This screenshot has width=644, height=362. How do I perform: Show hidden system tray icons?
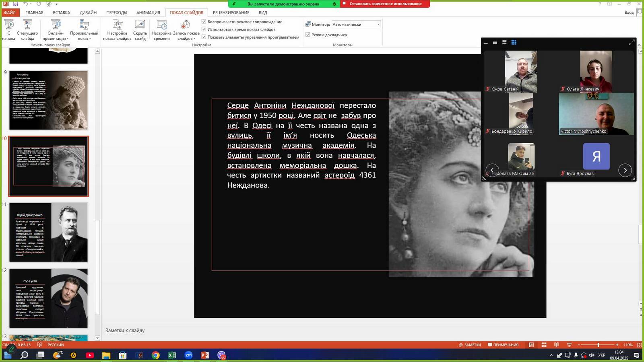pyautogui.click(x=551, y=355)
